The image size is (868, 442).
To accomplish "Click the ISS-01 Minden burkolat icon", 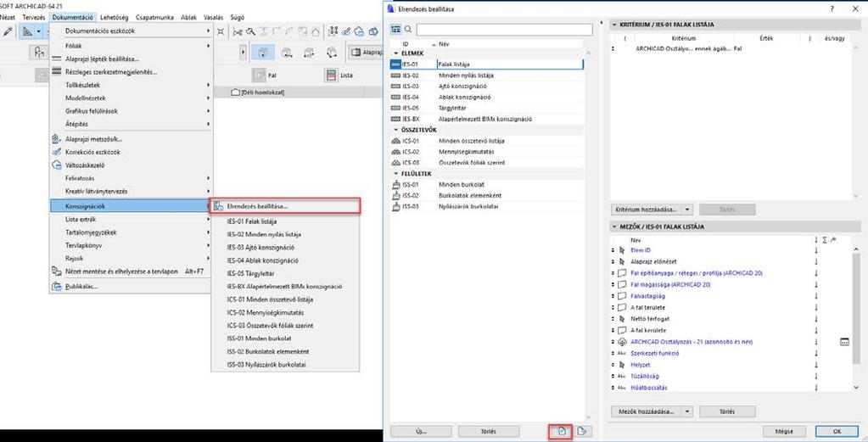I will (x=395, y=184).
